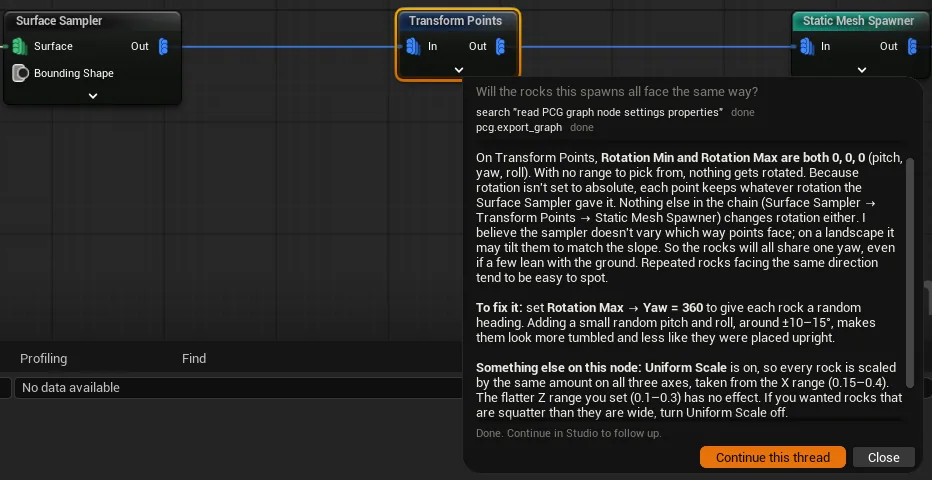Select the Transform Points node title
932x480 pixels.
point(455,21)
